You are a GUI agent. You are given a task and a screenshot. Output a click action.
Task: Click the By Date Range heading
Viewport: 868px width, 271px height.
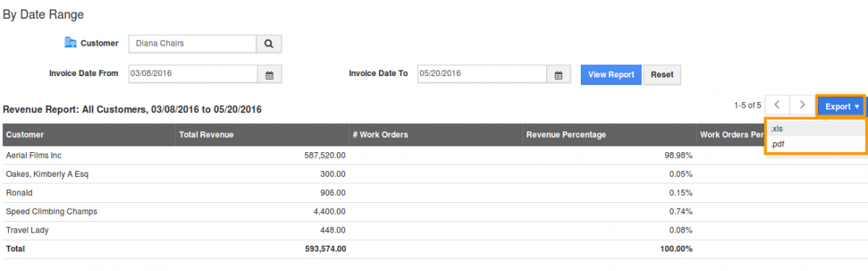click(43, 14)
